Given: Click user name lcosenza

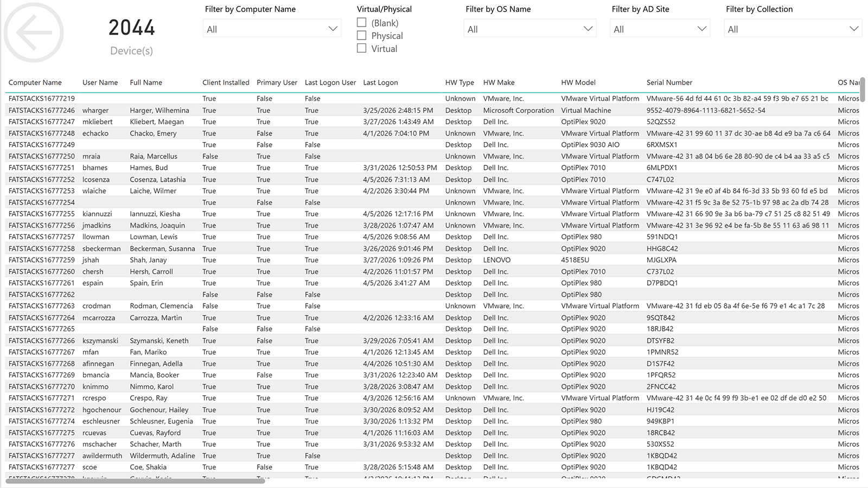Looking at the screenshot, I should coord(96,179).
